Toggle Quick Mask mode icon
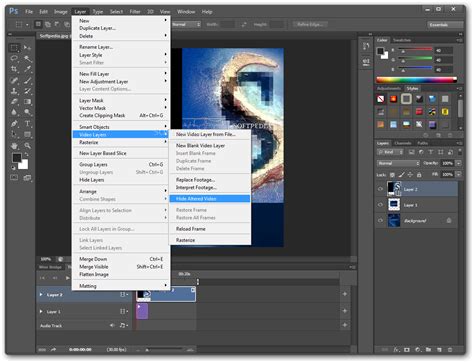Screen dimensions: 474x363 tap(14, 177)
